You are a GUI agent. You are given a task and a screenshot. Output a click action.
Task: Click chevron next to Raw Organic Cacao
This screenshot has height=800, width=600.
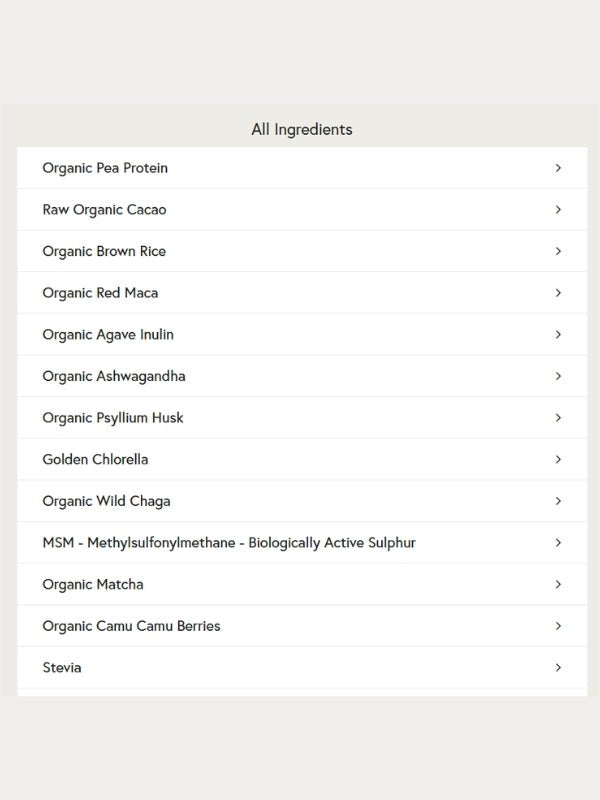click(558, 210)
